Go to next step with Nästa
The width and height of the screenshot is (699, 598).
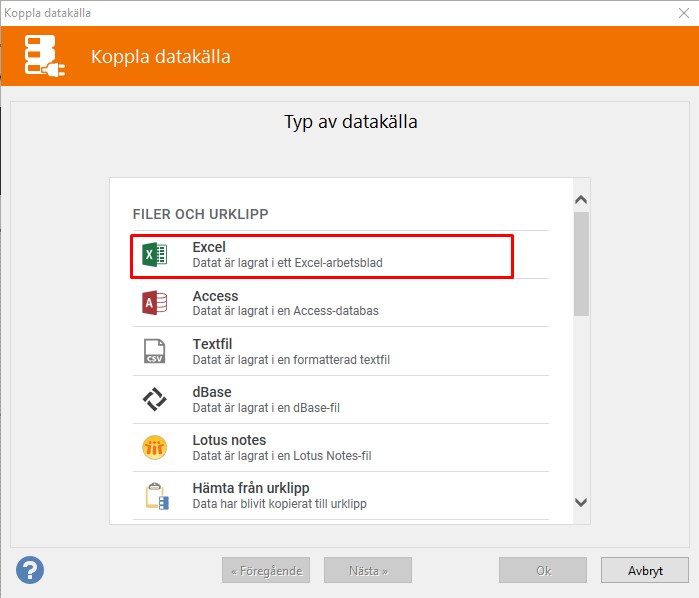[x=367, y=570]
